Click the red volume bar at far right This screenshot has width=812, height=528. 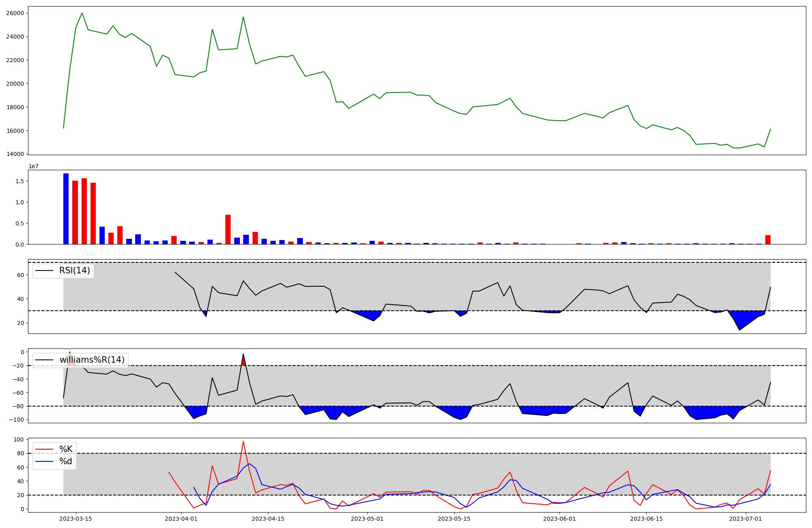(768, 240)
